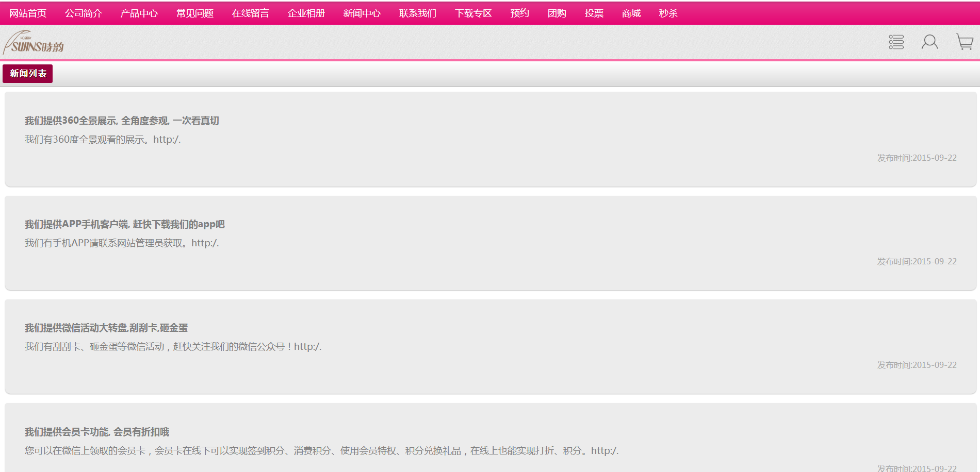Open 团购 menu item
The height and width of the screenshot is (472, 980).
pyautogui.click(x=557, y=13)
